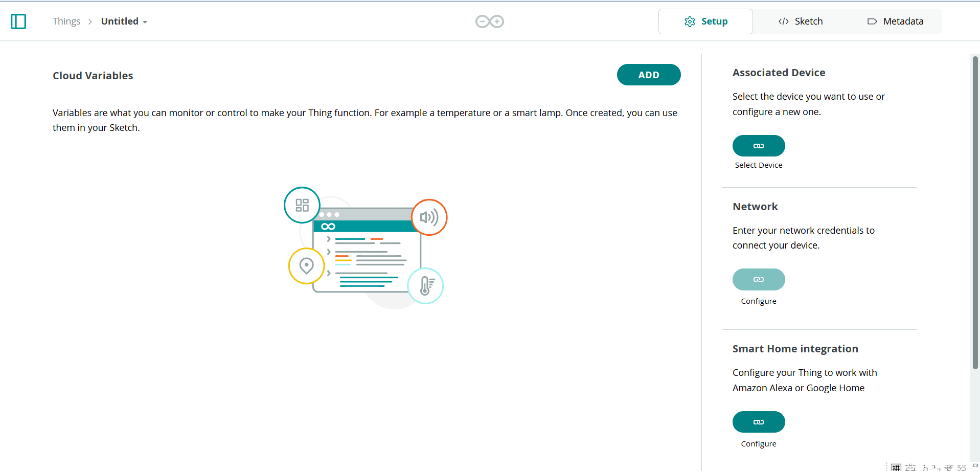Click the Select Device link button
This screenshot has width=980, height=471.
[x=759, y=146]
